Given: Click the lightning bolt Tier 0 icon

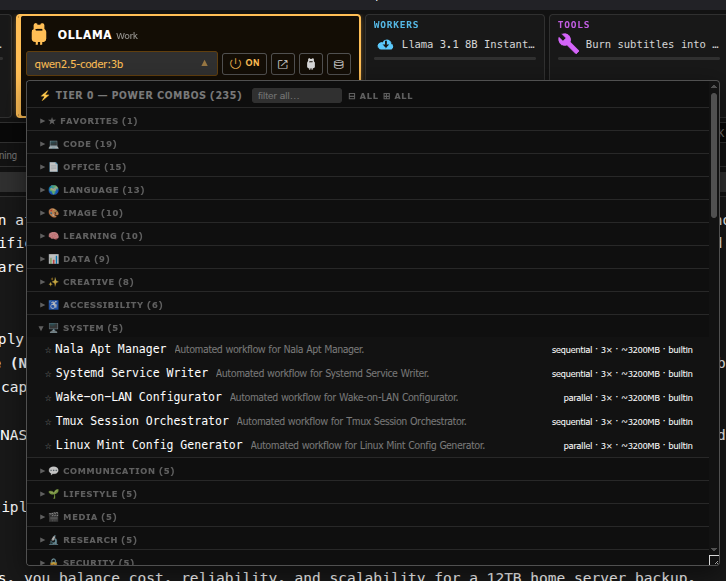Looking at the screenshot, I should [45, 96].
